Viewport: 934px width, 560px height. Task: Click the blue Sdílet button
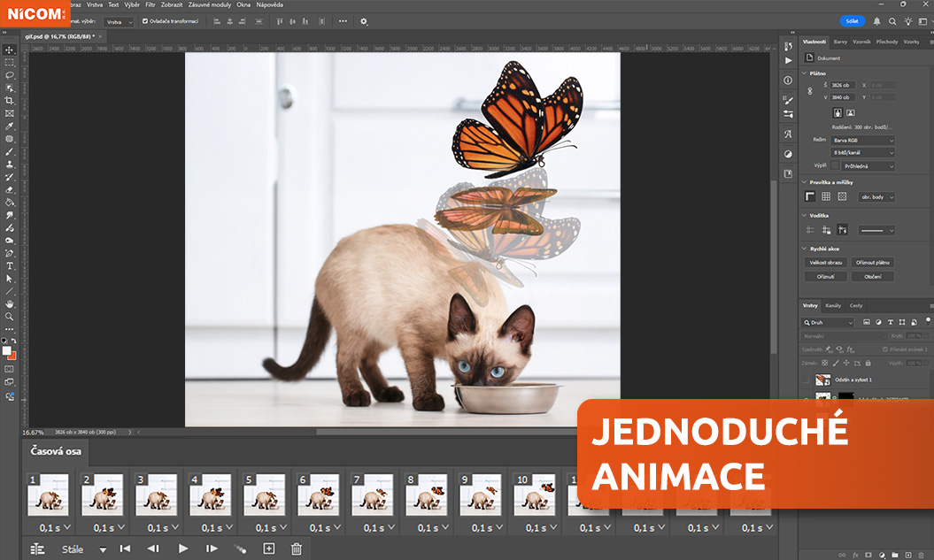pyautogui.click(x=852, y=21)
